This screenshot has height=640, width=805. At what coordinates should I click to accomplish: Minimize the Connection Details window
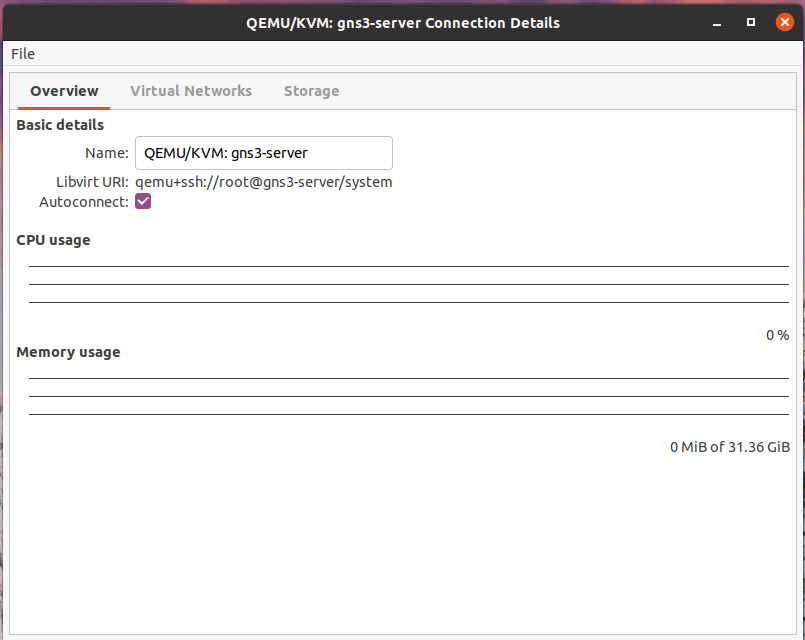coord(718,22)
